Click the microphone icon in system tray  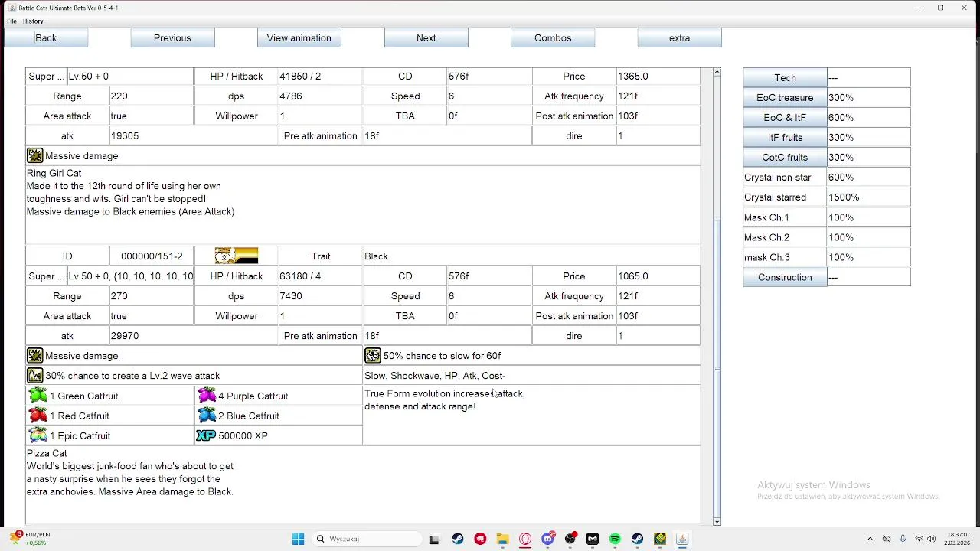pos(903,539)
